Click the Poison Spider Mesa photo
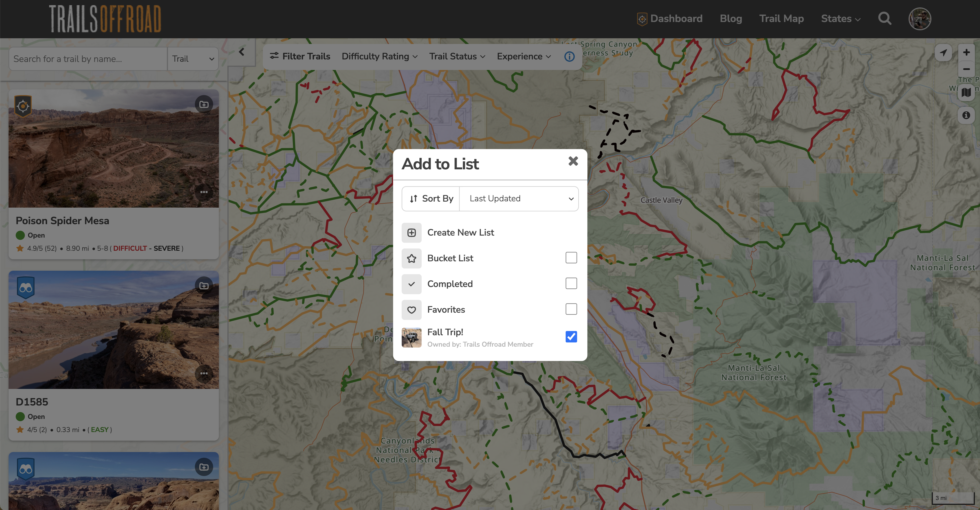 114,149
